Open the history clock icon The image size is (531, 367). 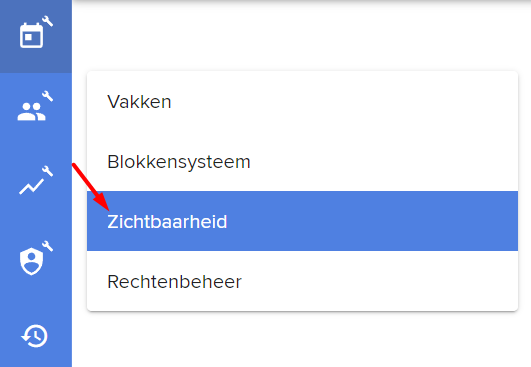[35, 336]
